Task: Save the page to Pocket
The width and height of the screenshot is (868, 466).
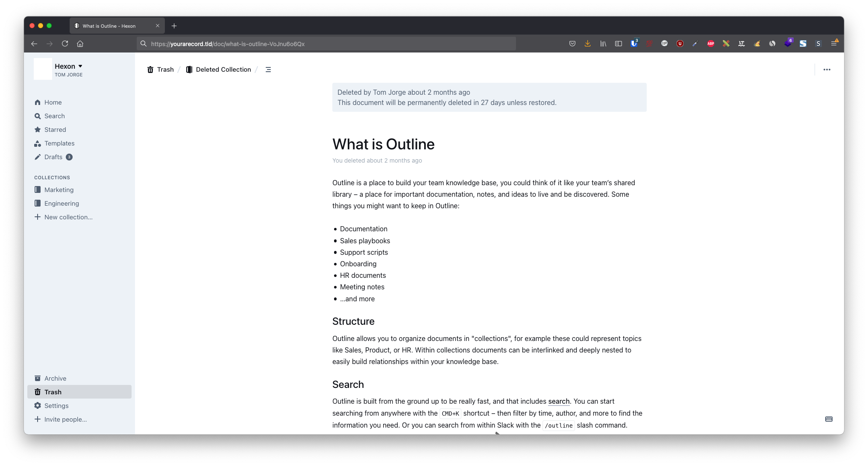Action: [x=572, y=44]
